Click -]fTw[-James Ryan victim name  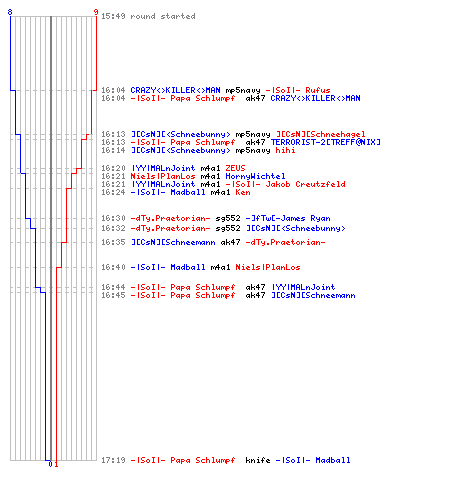[288, 218]
